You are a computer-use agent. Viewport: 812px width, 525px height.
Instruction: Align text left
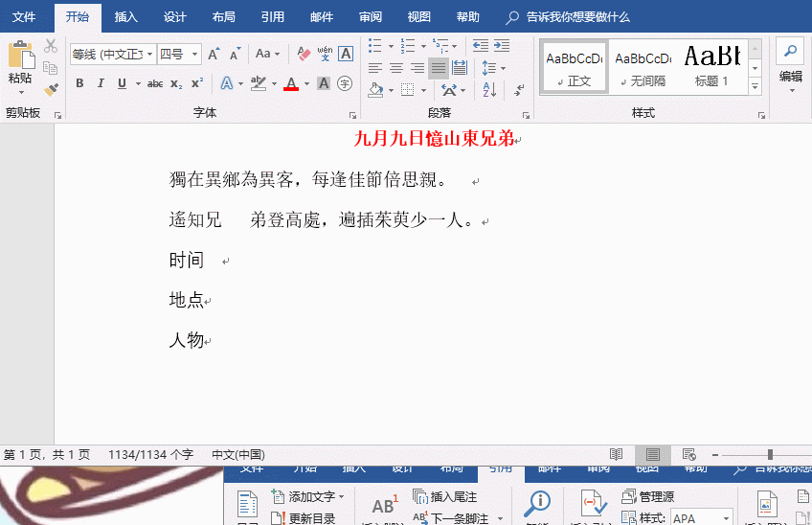pos(375,68)
